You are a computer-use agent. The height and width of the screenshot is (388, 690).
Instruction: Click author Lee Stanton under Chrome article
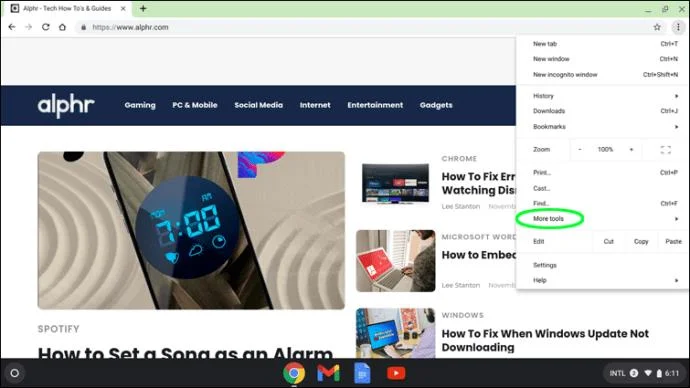(x=461, y=206)
